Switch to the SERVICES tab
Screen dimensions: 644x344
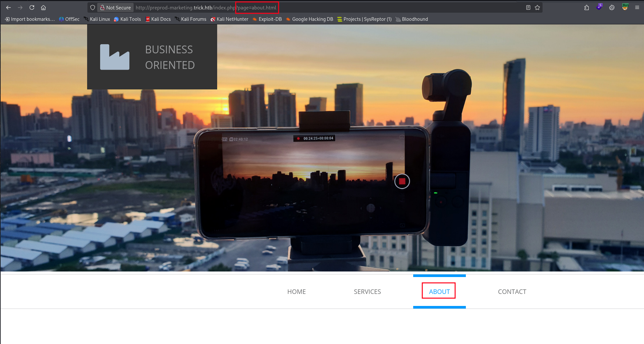point(367,292)
